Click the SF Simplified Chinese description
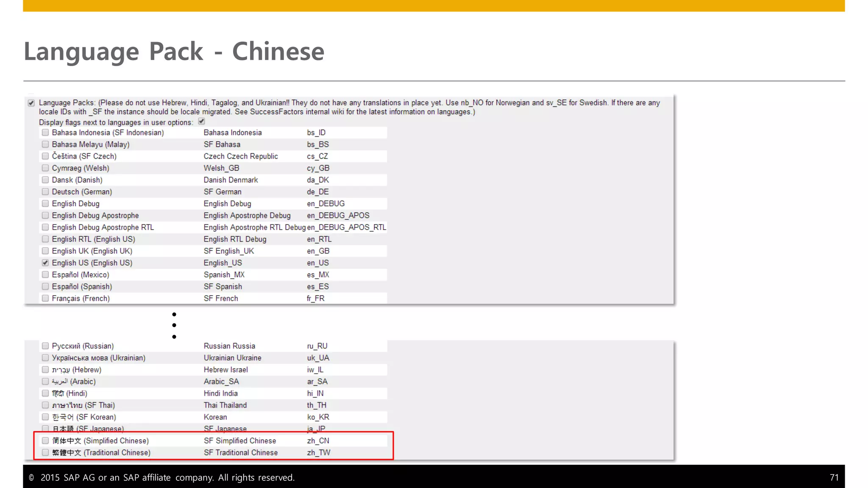 [240, 441]
